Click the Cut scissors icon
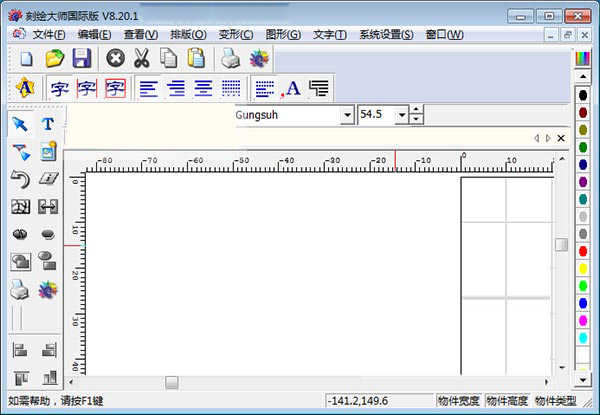This screenshot has width=600, height=415. pos(142,59)
